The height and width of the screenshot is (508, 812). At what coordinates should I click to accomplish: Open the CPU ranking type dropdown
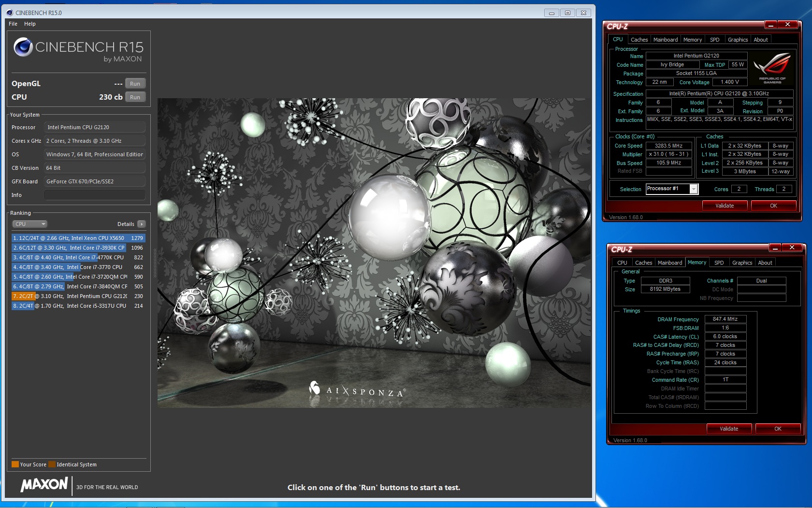tap(29, 224)
